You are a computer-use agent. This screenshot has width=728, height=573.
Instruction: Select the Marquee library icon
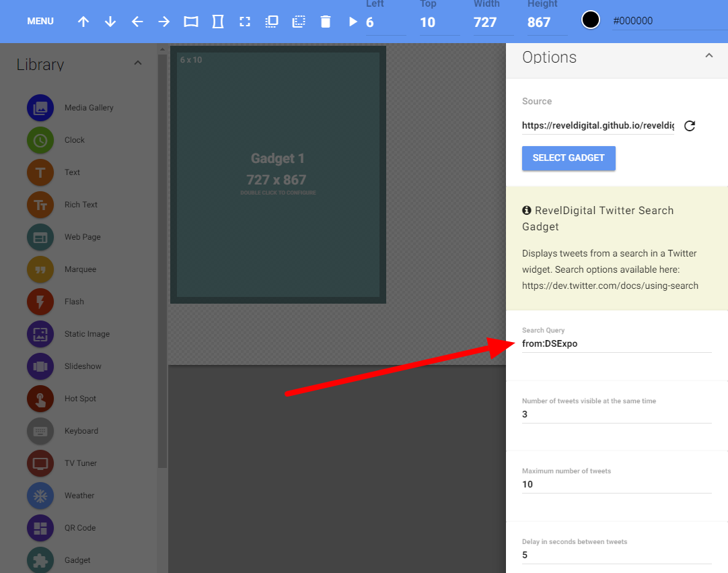40,269
